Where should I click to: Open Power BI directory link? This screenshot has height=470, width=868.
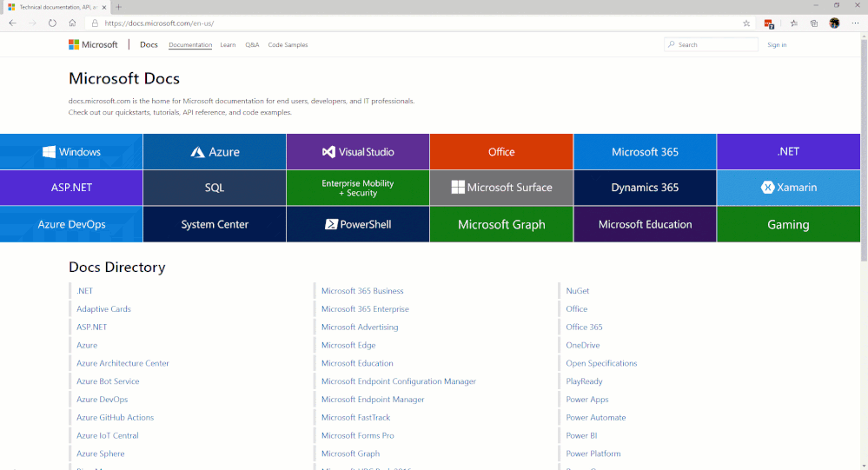click(581, 435)
